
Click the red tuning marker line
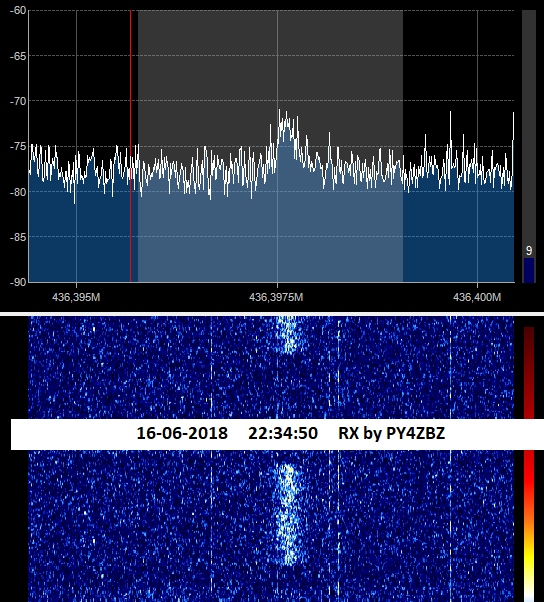[x=131, y=146]
